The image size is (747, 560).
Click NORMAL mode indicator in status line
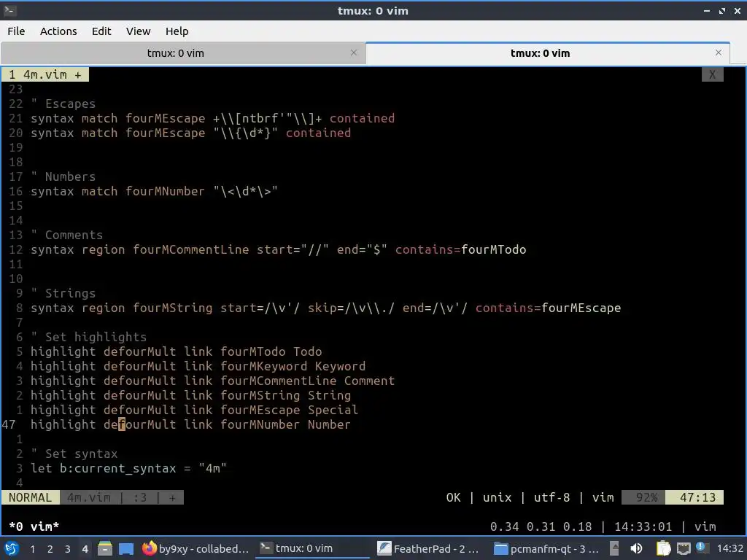coord(30,497)
